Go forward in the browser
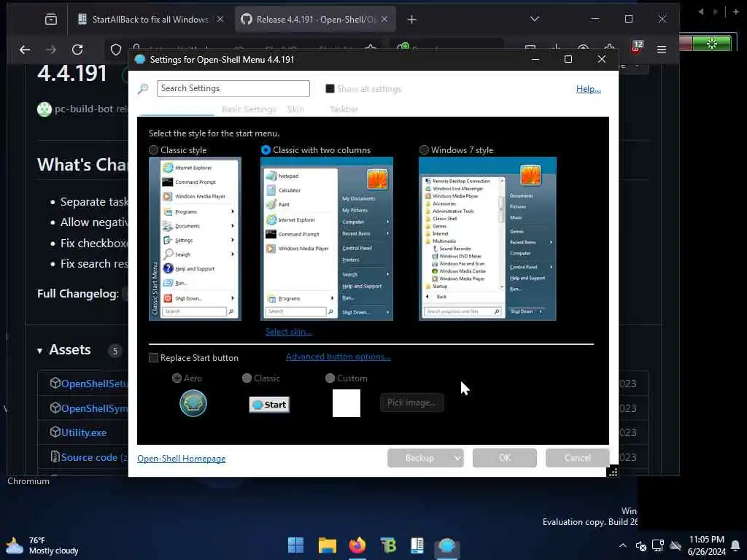Image resolution: width=747 pixels, height=560 pixels. pos(51,50)
